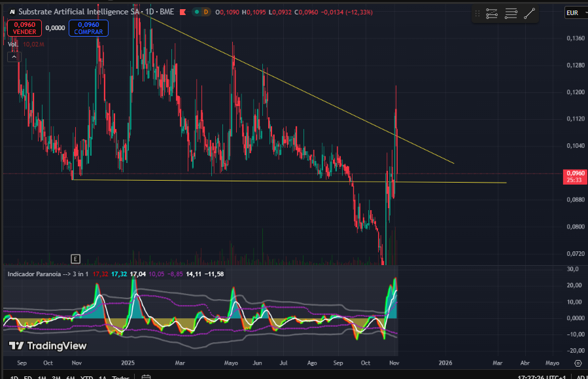Image resolution: width=588 pixels, height=379 pixels.
Task: Click the AI symbol logo in the legend
Action: [12, 11]
